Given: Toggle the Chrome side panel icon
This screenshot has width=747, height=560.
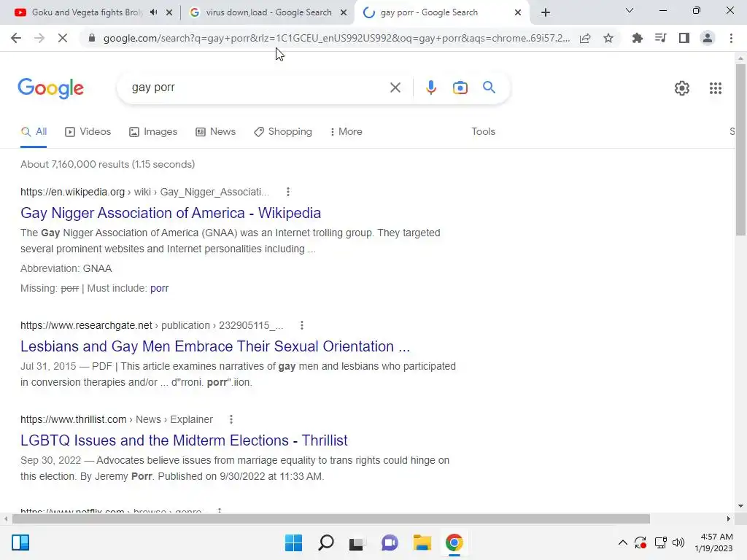Looking at the screenshot, I should (684, 38).
